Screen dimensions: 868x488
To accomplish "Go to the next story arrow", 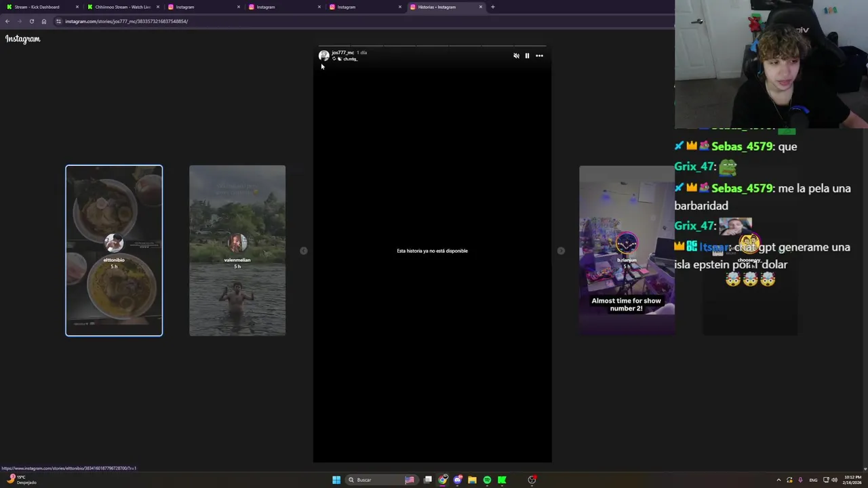I will (x=561, y=251).
